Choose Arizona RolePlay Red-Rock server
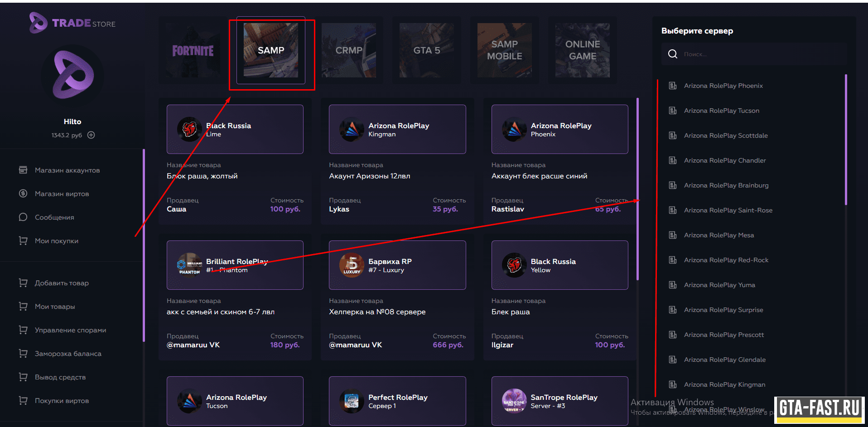This screenshot has height=427, width=868. (x=726, y=260)
